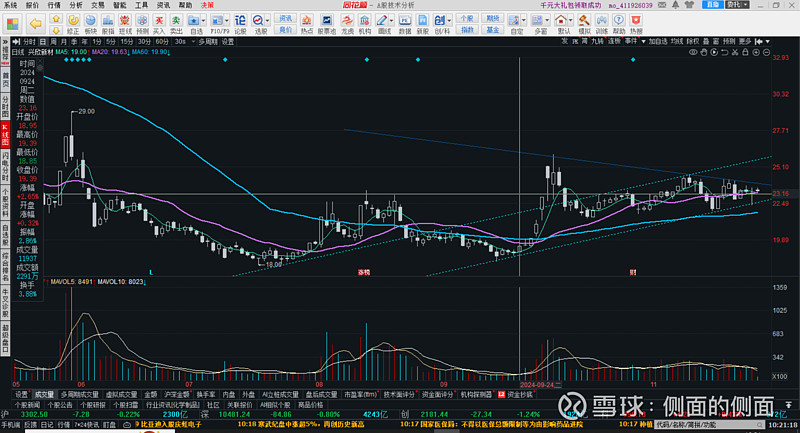Select the 周 weekly period
This screenshot has width=800, height=433.
coord(53,42)
